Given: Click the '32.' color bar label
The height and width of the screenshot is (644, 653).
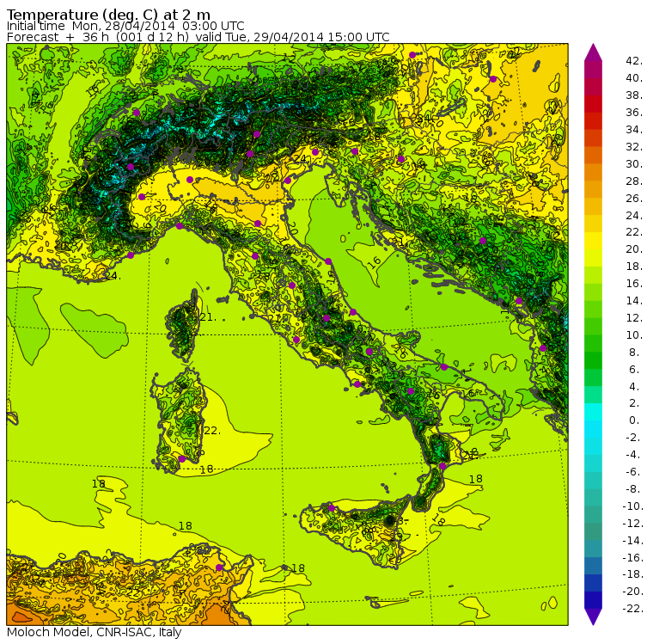Looking at the screenshot, I should point(634,147).
